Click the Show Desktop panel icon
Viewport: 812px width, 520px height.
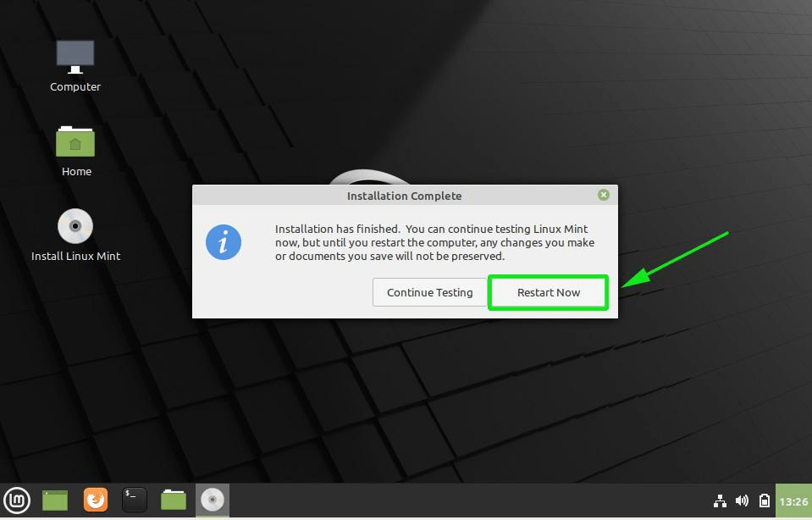pos(55,501)
